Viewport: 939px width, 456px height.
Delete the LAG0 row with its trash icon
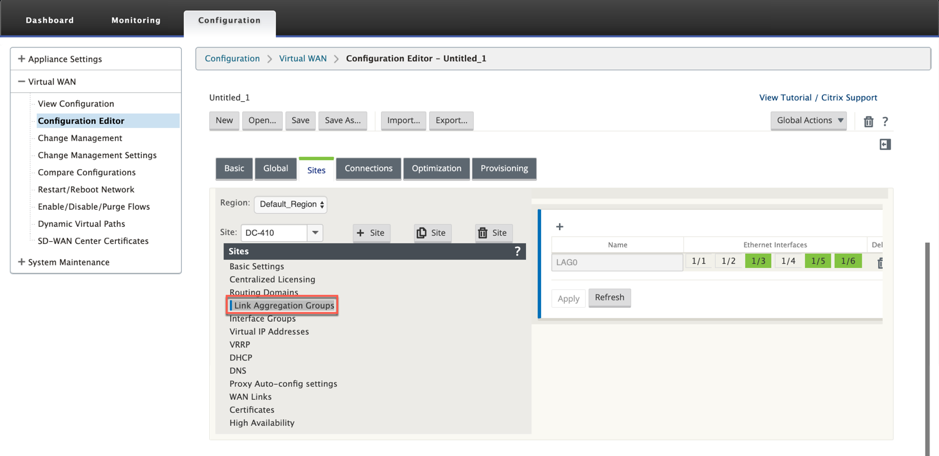tap(879, 263)
